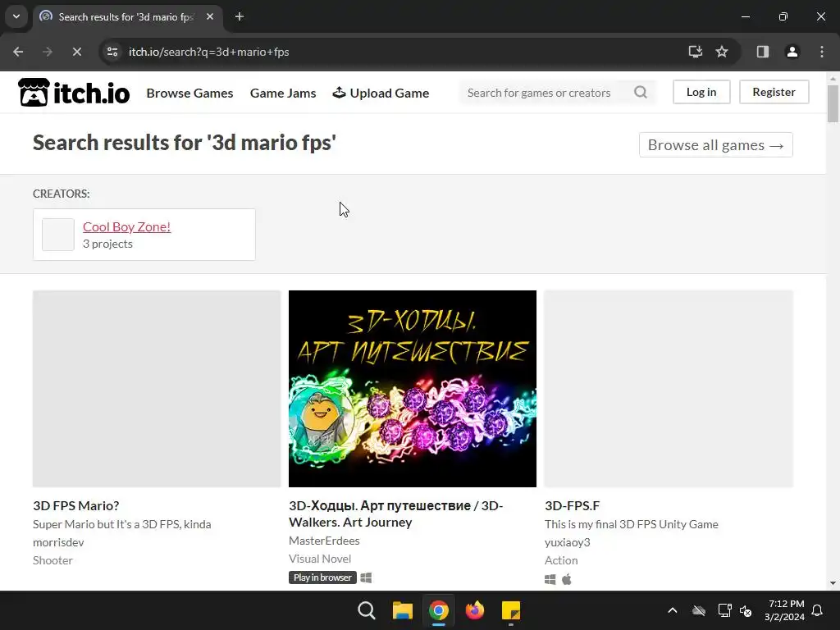The width and height of the screenshot is (840, 630).
Task: Click Cool Boy Zone! avatar placeholder
Action: pos(58,235)
